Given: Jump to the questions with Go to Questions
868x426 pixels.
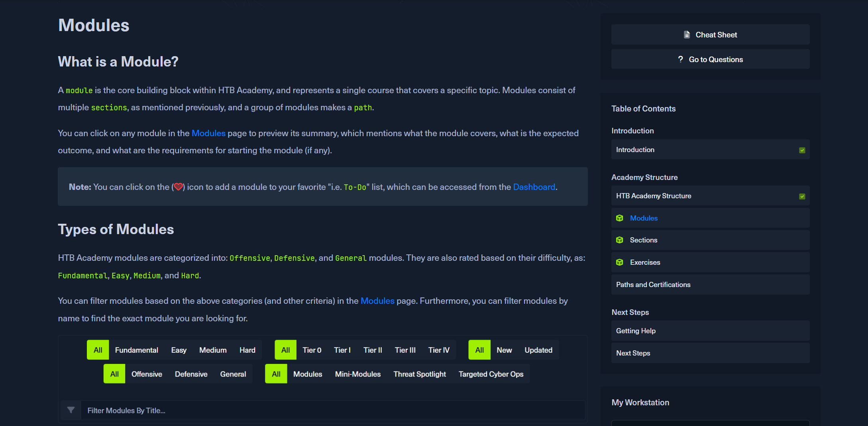Looking at the screenshot, I should [710, 59].
